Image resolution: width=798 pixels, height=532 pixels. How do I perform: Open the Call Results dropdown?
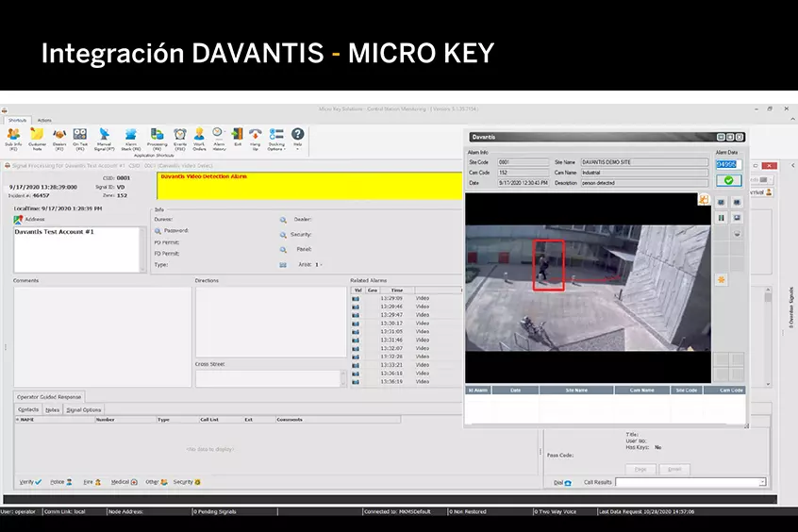(x=762, y=482)
